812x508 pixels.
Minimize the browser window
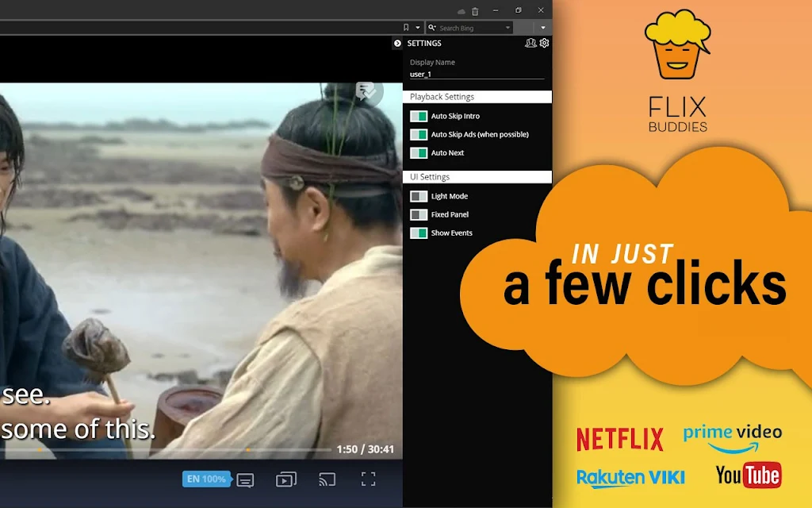pos(496,10)
